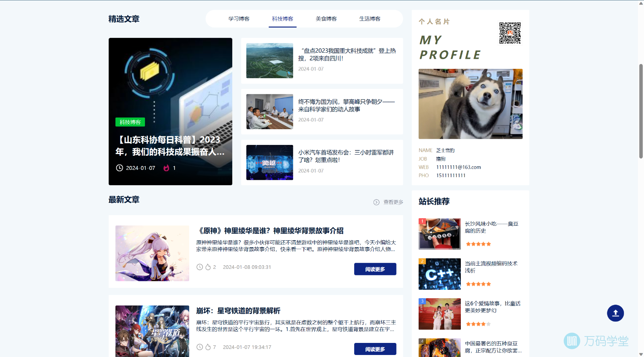Click the back-to-top arrow button
Viewport: 644px width, 357px height.
[x=615, y=313]
